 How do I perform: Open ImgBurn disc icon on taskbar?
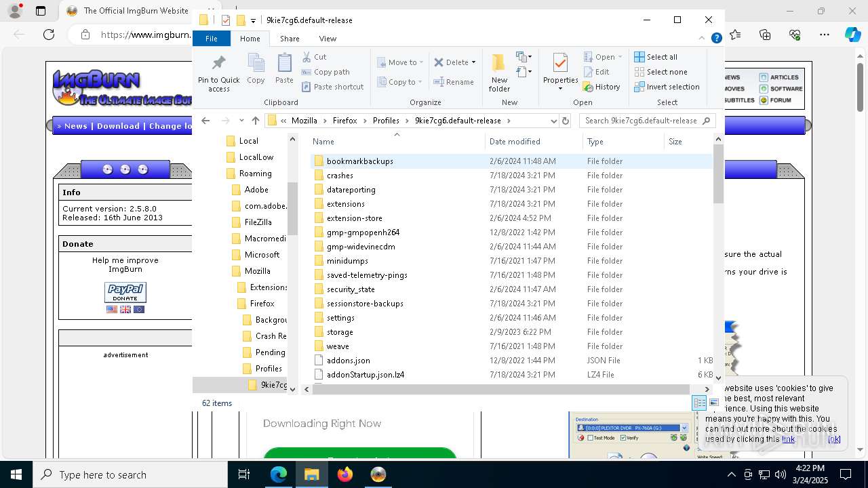click(378, 474)
